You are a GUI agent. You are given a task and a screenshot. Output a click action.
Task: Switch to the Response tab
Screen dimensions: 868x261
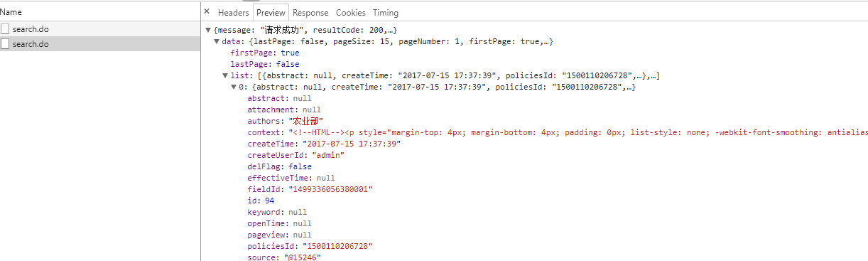point(311,13)
